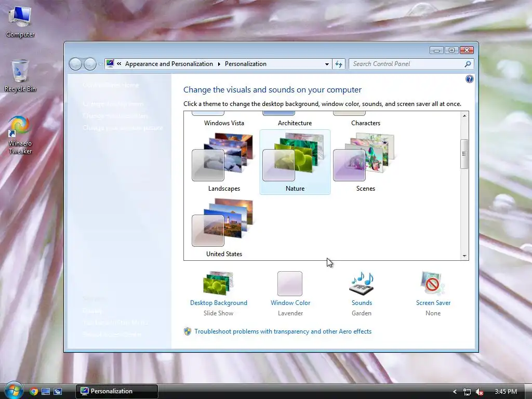Go back with the Back arrow button
The height and width of the screenshot is (399, 532).
[x=75, y=64]
